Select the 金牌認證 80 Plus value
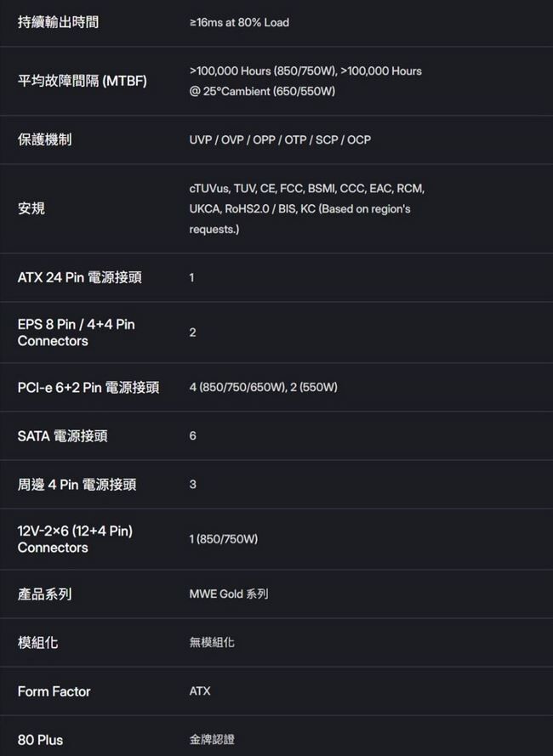553x756 pixels. click(x=211, y=740)
